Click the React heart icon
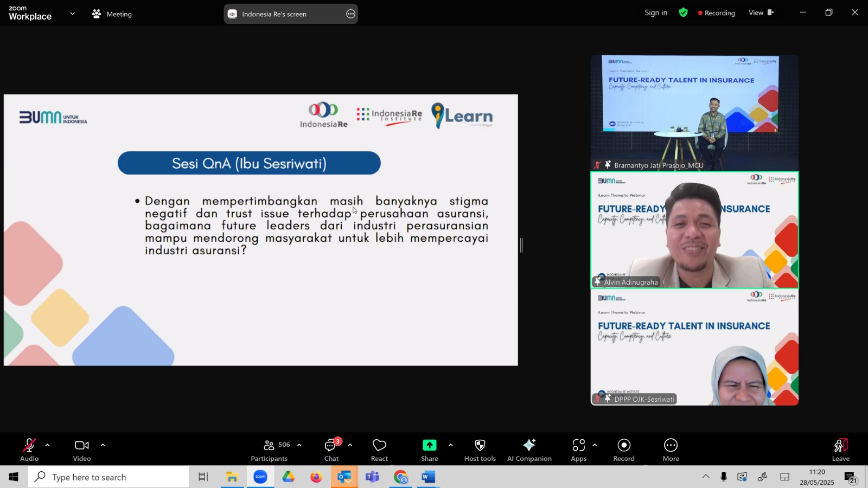The width and height of the screenshot is (868, 488). click(x=379, y=450)
